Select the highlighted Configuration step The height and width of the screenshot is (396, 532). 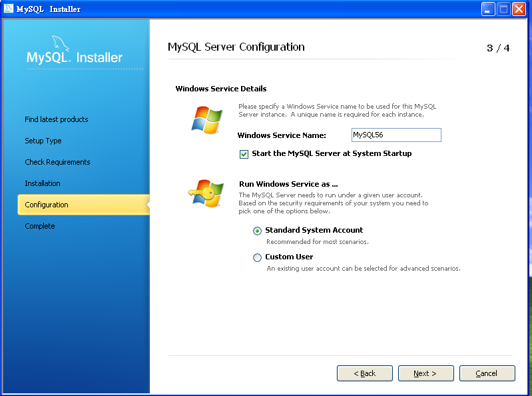click(83, 205)
